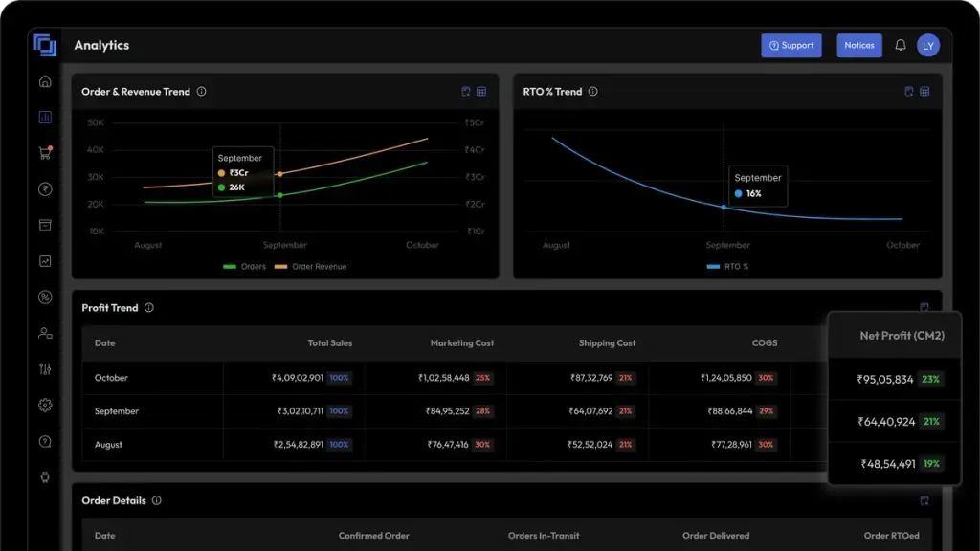
Task: Toggle Orders series in chart legend
Action: pyautogui.click(x=244, y=267)
